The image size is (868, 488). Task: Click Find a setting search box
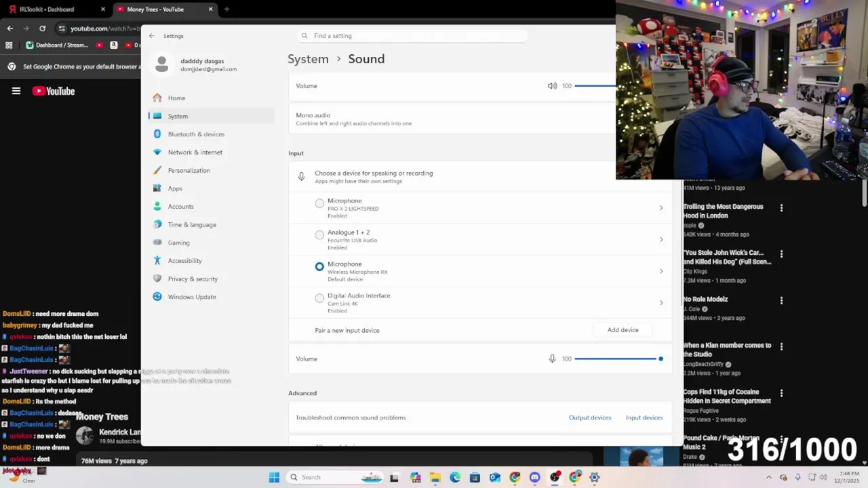point(412,36)
